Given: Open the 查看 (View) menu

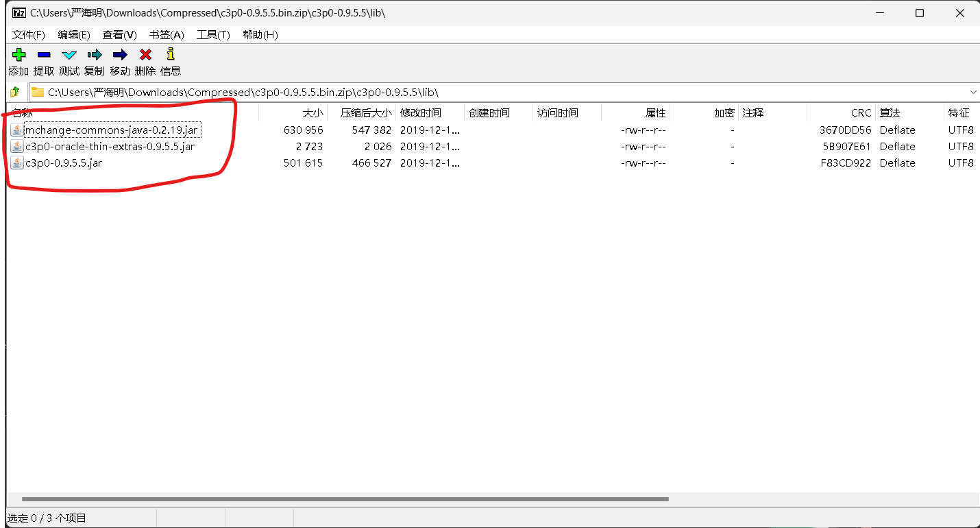Looking at the screenshot, I should click(x=119, y=35).
